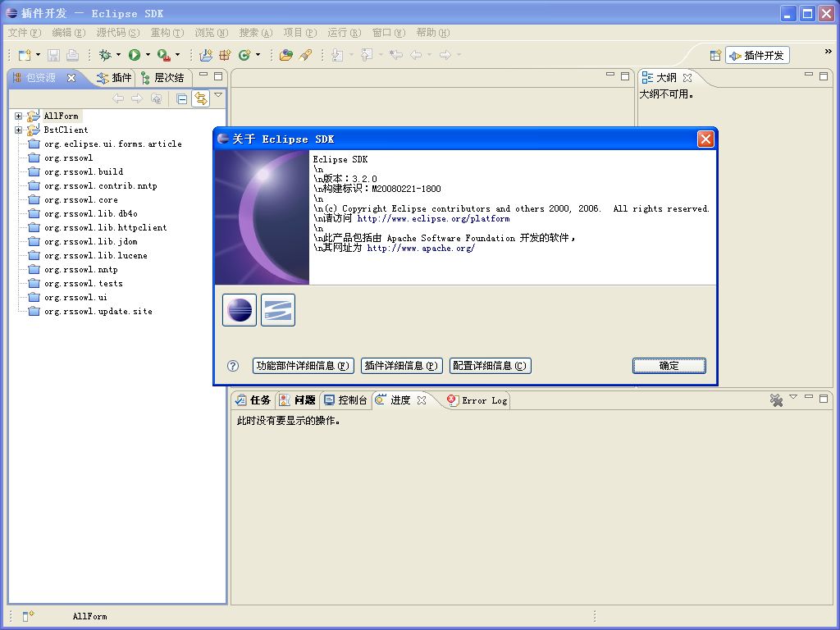Click the Eclipse feature icon in About dialog
The height and width of the screenshot is (630, 840).
tap(240, 309)
